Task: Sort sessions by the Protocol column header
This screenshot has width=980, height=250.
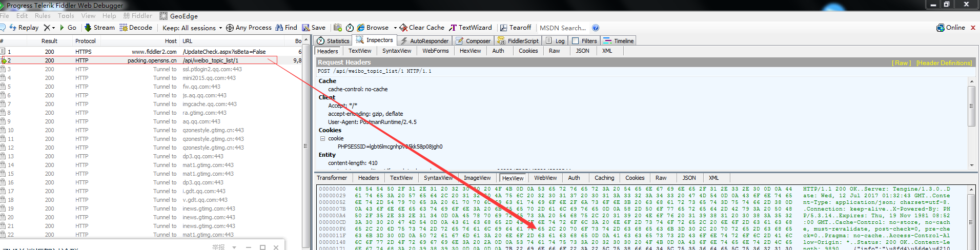Action: click(x=85, y=41)
